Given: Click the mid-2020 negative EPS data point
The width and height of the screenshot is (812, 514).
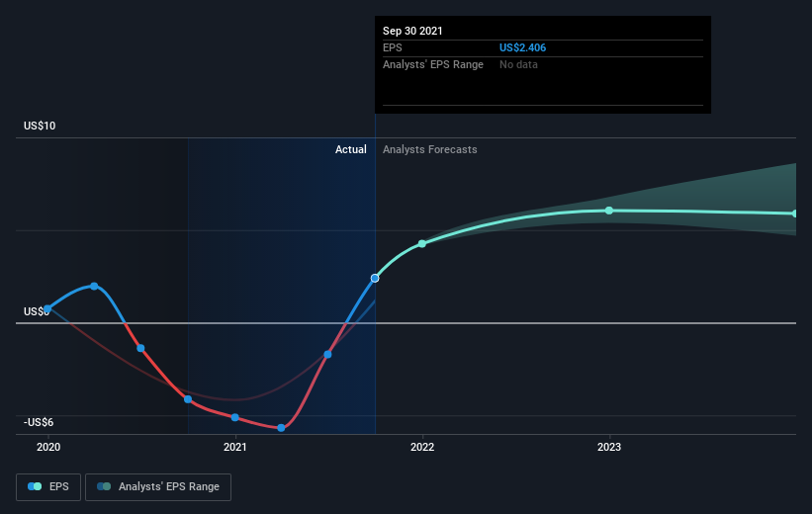Looking at the screenshot, I should [x=140, y=348].
